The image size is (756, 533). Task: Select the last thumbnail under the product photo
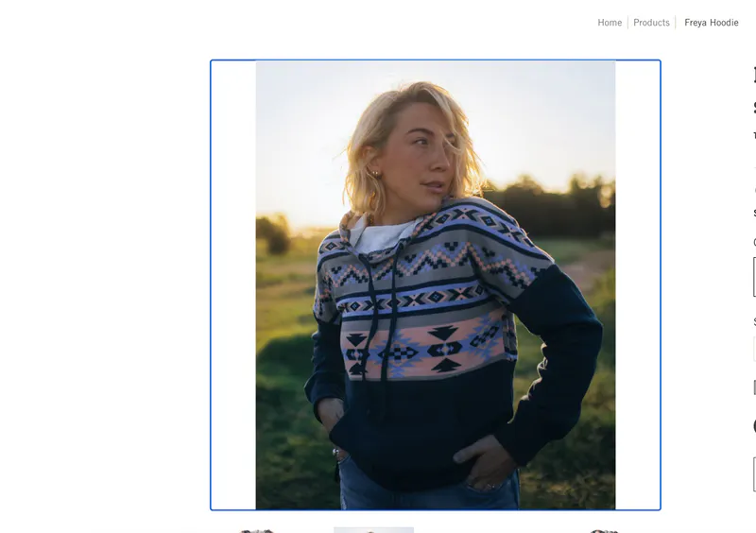point(604,531)
